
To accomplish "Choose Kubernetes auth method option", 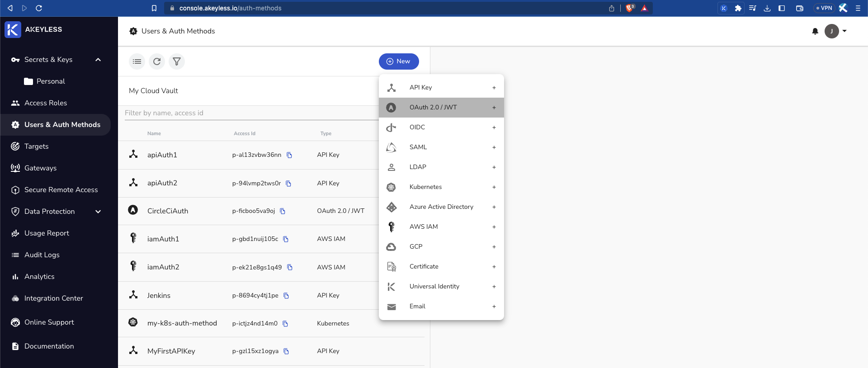I will (x=441, y=187).
